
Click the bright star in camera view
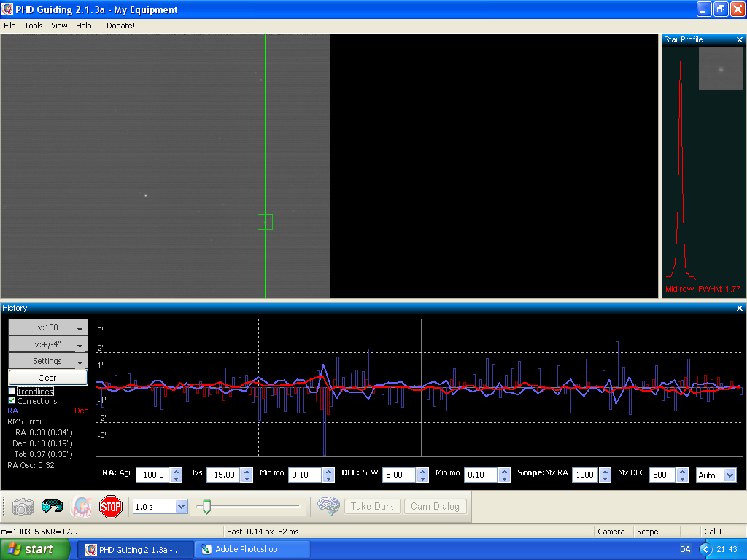tap(146, 195)
